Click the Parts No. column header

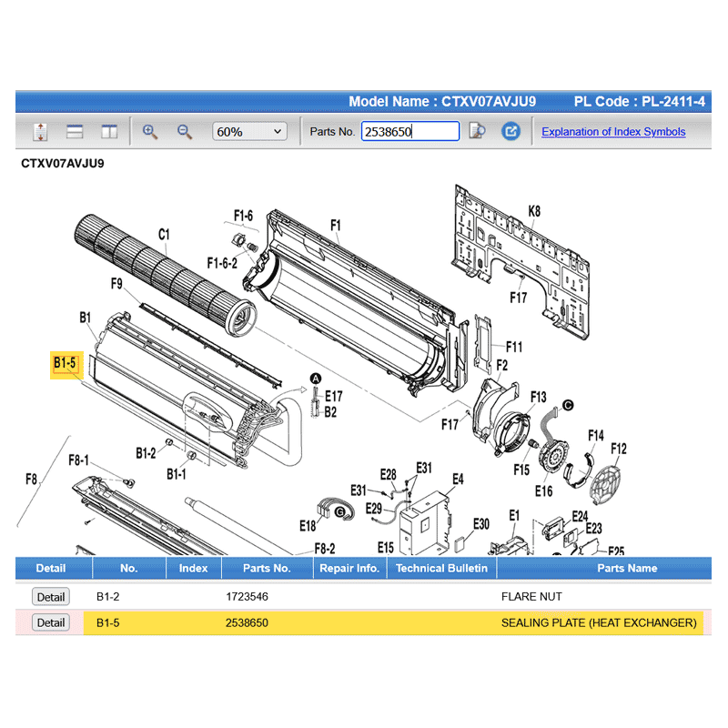coord(267,568)
